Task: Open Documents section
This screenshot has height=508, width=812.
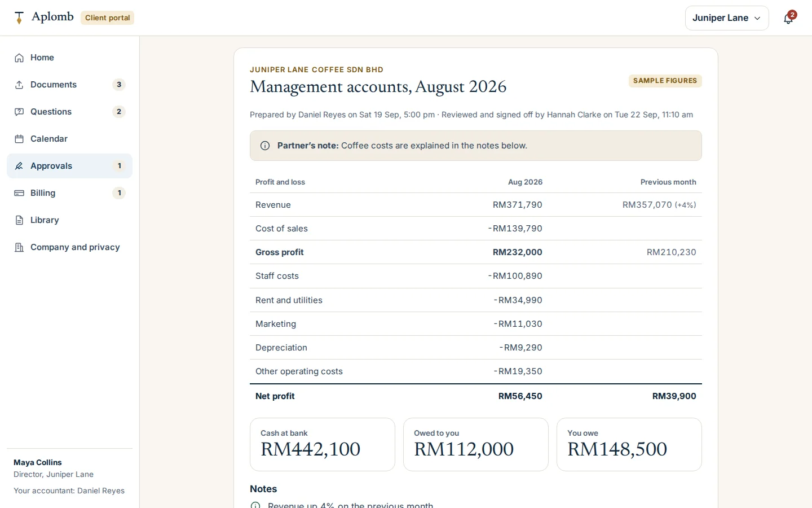Action: [x=69, y=85]
